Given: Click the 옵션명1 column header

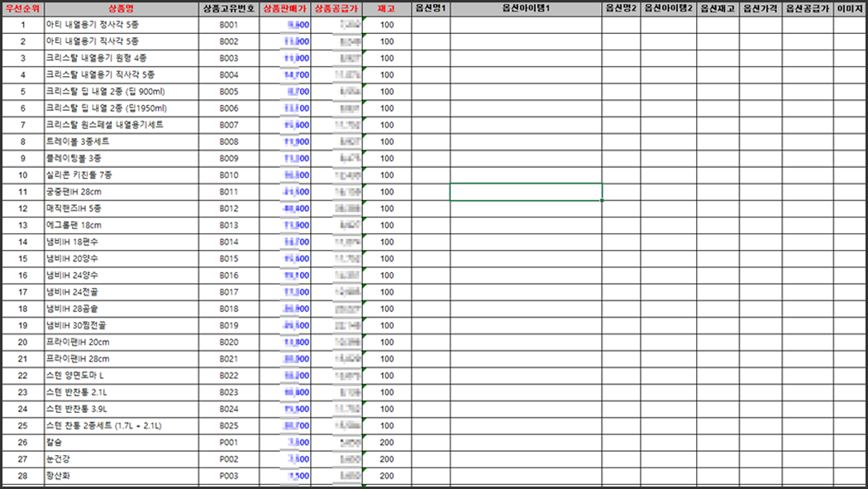Looking at the screenshot, I should click(x=431, y=8).
